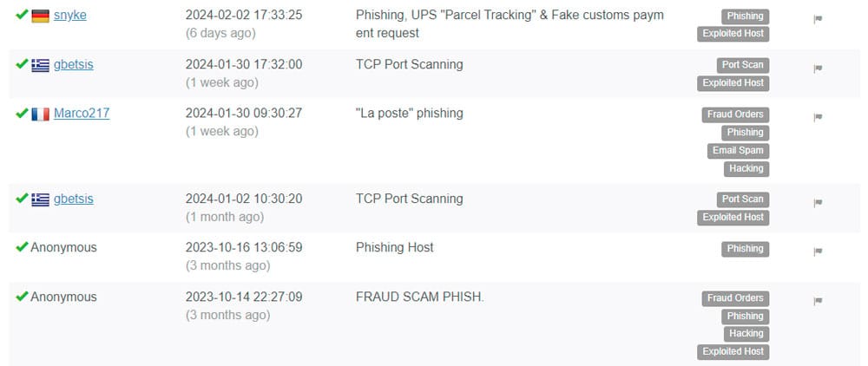The width and height of the screenshot is (868, 366).
Task: Flag the snyke UPS phishing report
Action: point(818,19)
